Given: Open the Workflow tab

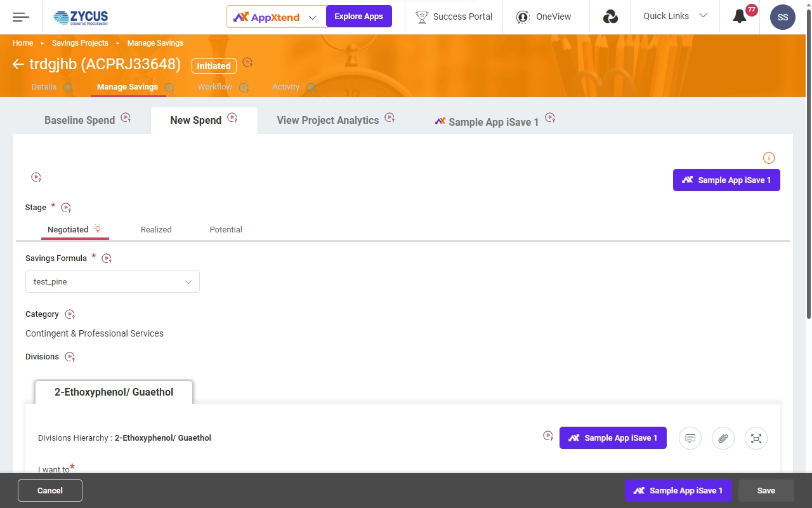Looking at the screenshot, I should pyautogui.click(x=215, y=87).
